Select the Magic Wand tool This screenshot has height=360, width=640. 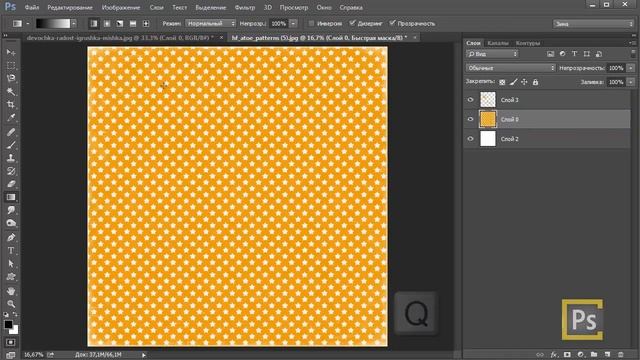[x=11, y=91]
